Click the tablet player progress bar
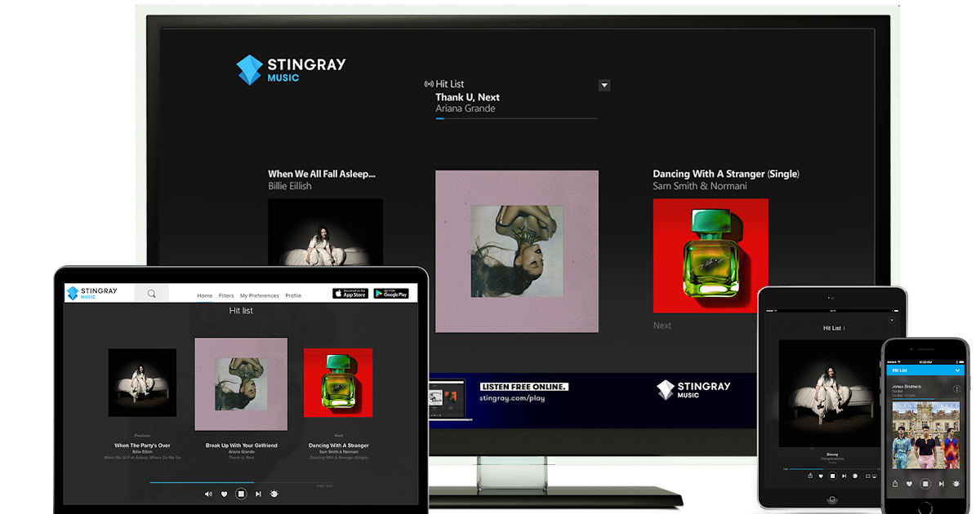Image resolution: width=980 pixels, height=514 pixels. (x=831, y=469)
